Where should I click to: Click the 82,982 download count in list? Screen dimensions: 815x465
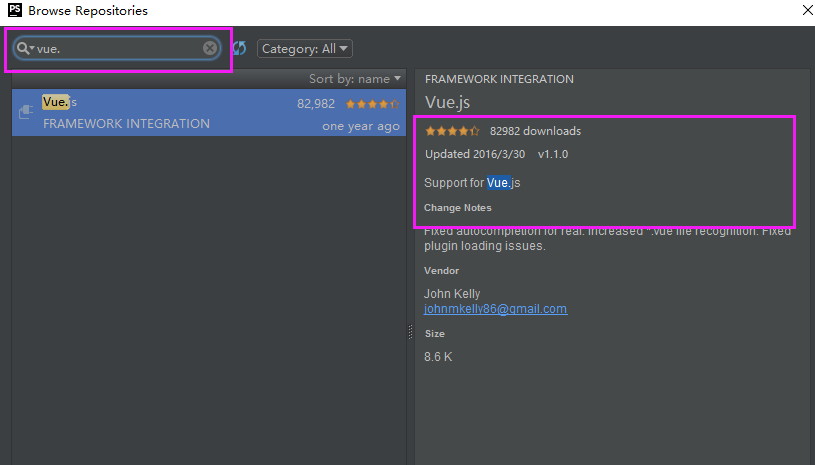[316, 104]
